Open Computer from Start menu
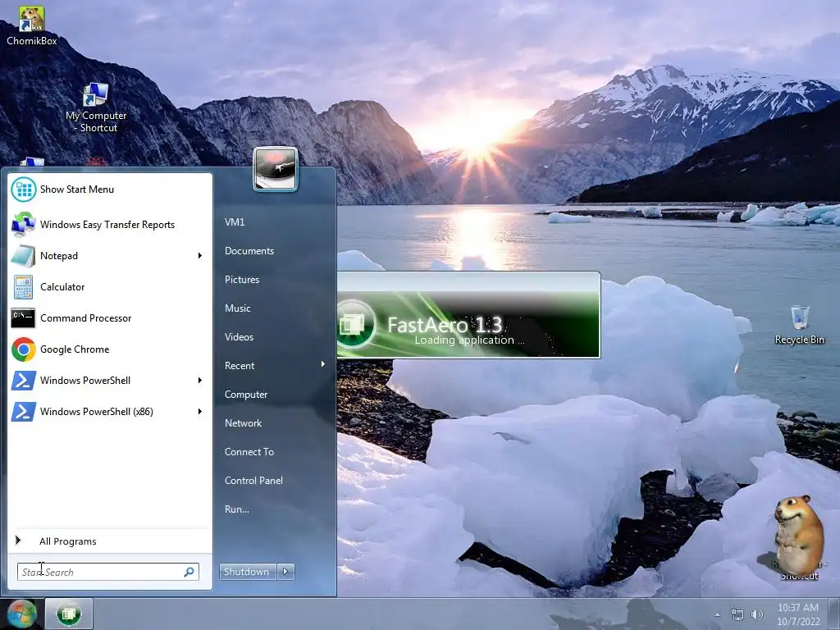Viewport: 840px width, 630px height. click(246, 395)
